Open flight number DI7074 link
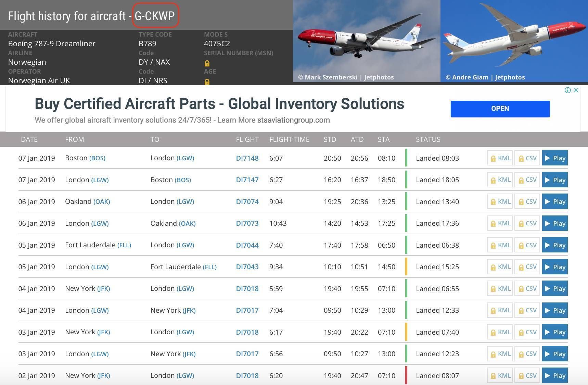Viewport: 588px width, 385px height. pos(247,202)
